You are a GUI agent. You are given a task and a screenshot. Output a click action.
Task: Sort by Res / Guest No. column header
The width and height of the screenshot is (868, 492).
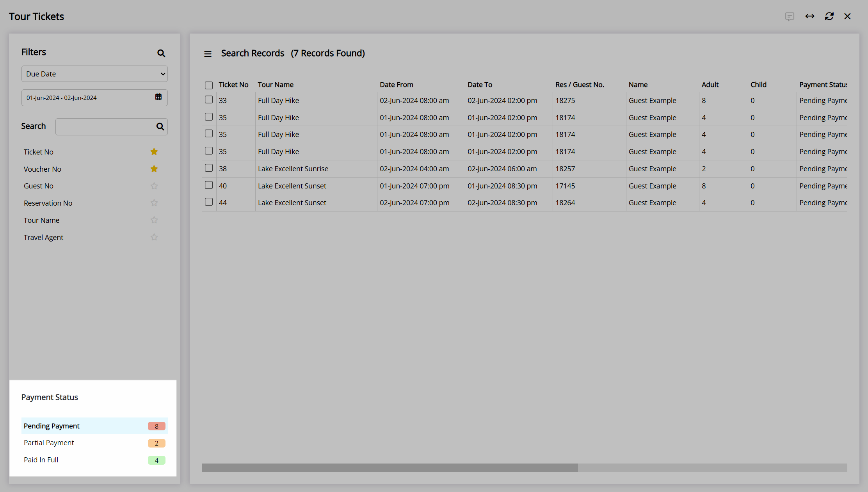(x=580, y=85)
